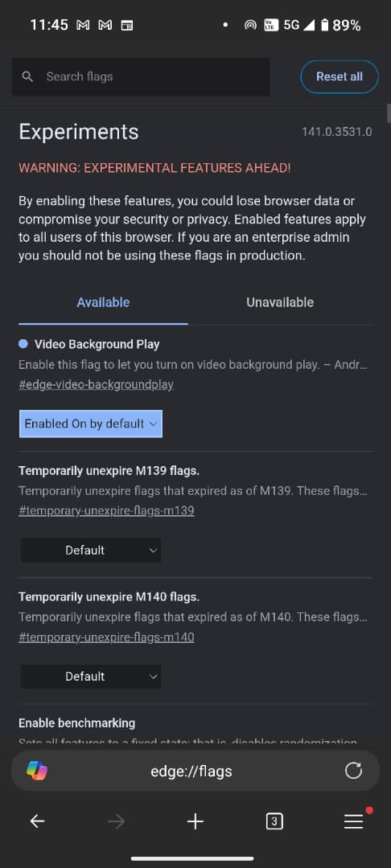The height and width of the screenshot is (868, 391).
Task: Open a new tab with plus icon
Action: (195, 821)
